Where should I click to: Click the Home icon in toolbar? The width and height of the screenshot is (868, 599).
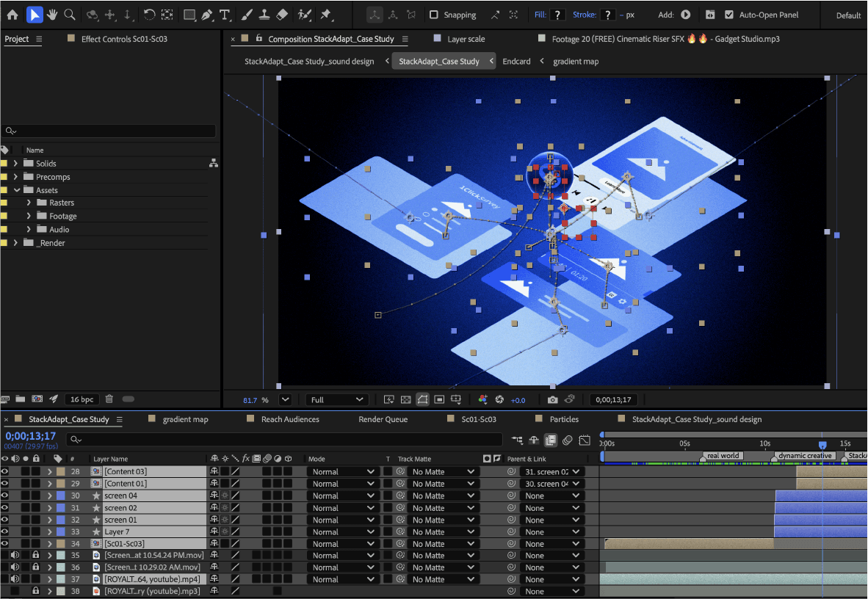(12, 15)
